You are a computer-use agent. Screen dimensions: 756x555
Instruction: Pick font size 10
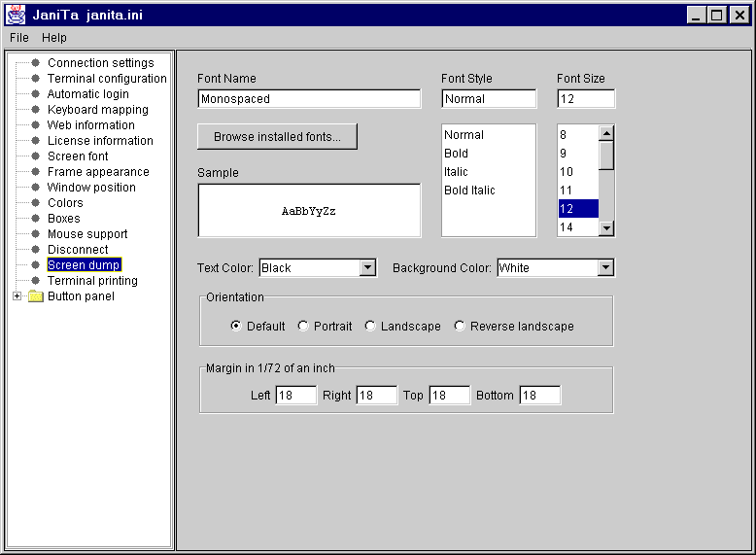tap(578, 172)
